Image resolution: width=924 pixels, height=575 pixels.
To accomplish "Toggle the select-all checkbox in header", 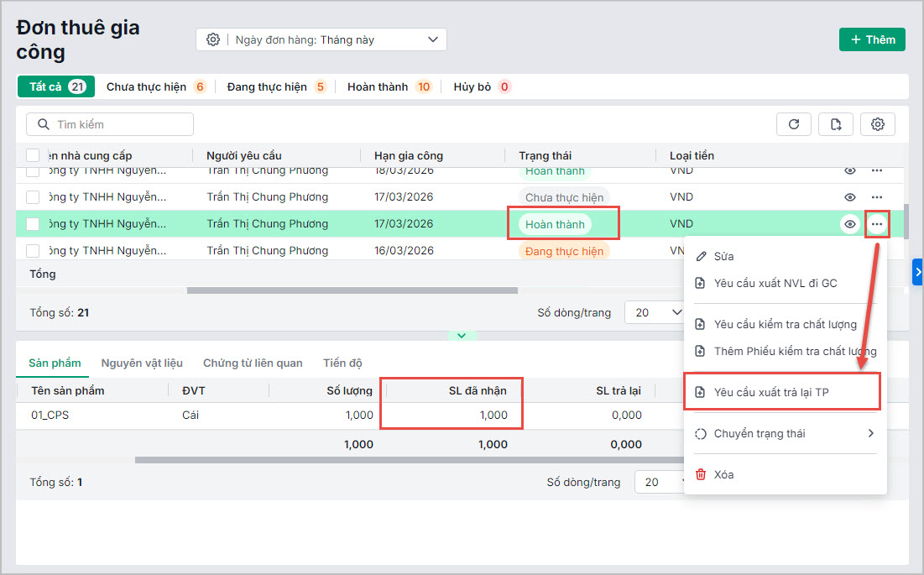I will tap(33, 155).
